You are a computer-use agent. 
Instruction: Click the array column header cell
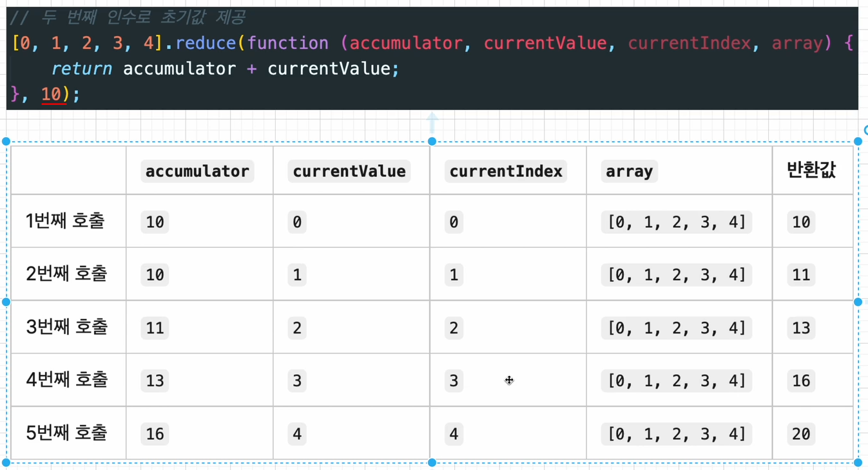(628, 171)
